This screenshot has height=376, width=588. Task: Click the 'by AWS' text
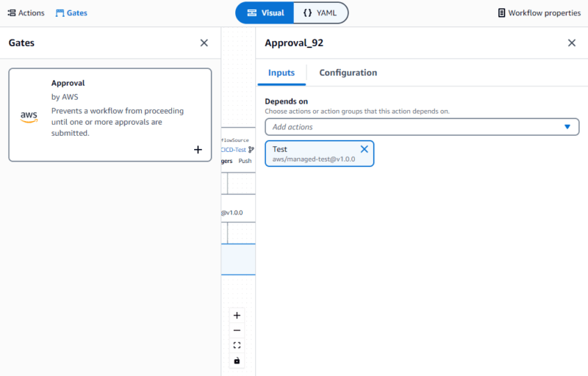click(65, 97)
